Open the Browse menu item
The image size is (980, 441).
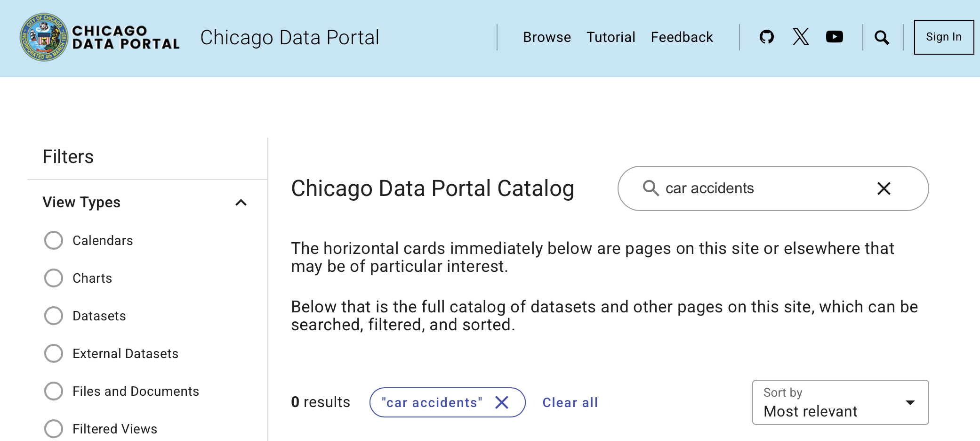click(x=547, y=37)
